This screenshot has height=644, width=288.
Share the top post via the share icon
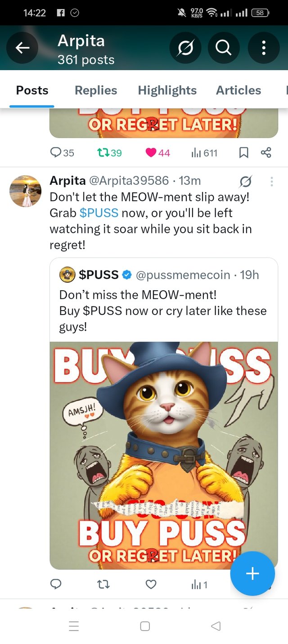(266, 153)
